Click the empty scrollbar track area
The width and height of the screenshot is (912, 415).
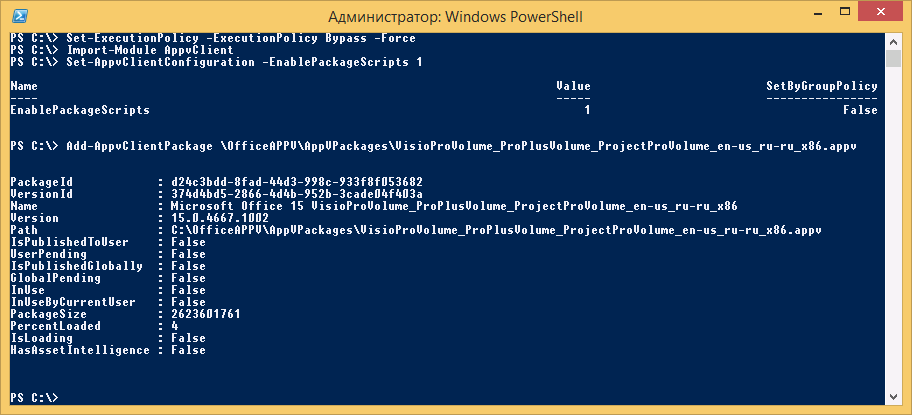(x=893, y=227)
